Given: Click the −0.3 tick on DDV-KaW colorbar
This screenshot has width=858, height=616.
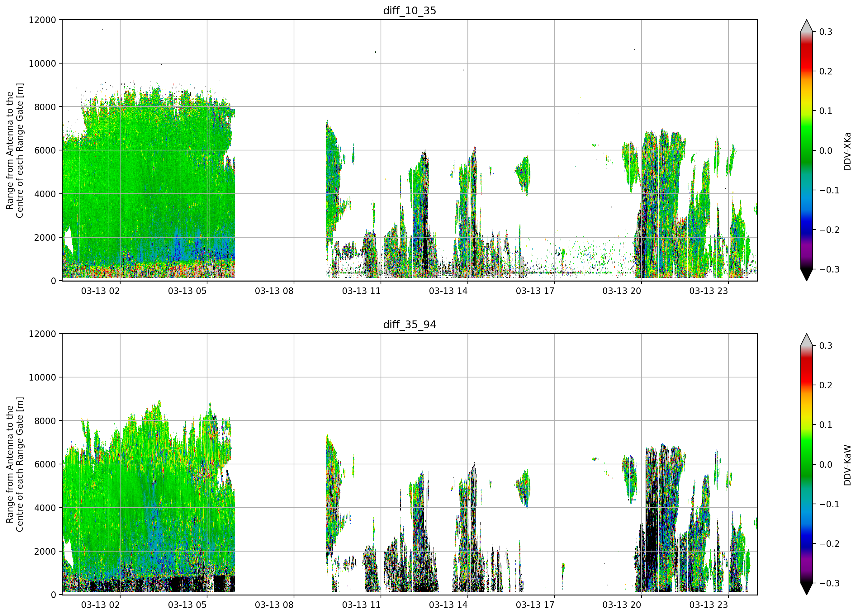Looking at the screenshot, I should [829, 584].
